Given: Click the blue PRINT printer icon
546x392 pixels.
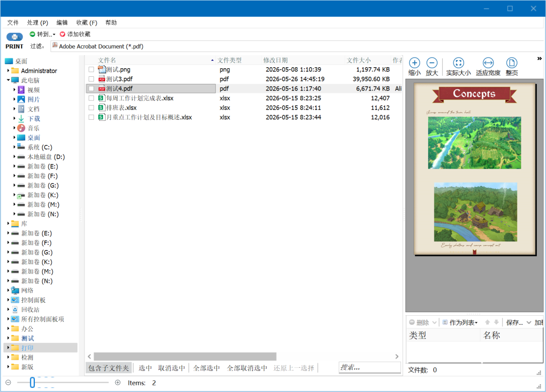Looking at the screenshot, I should [x=14, y=36].
